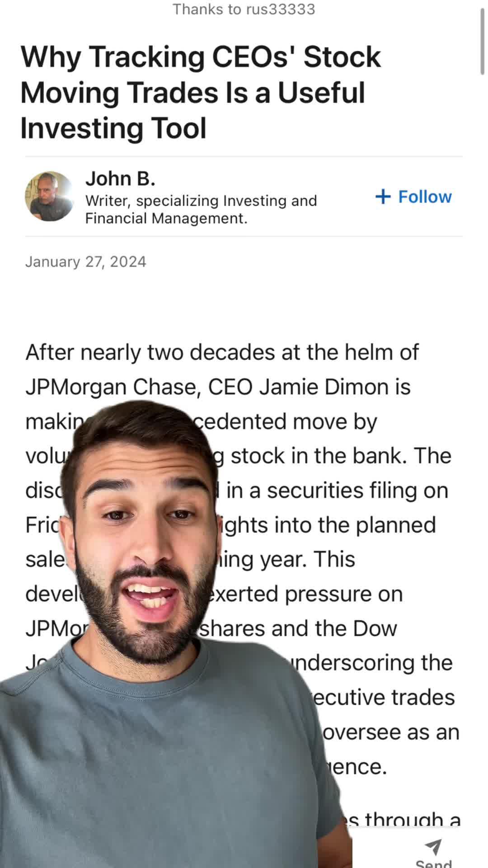488x868 pixels.
Task: Tap John B.'s circular profile avatar
Action: (x=50, y=197)
